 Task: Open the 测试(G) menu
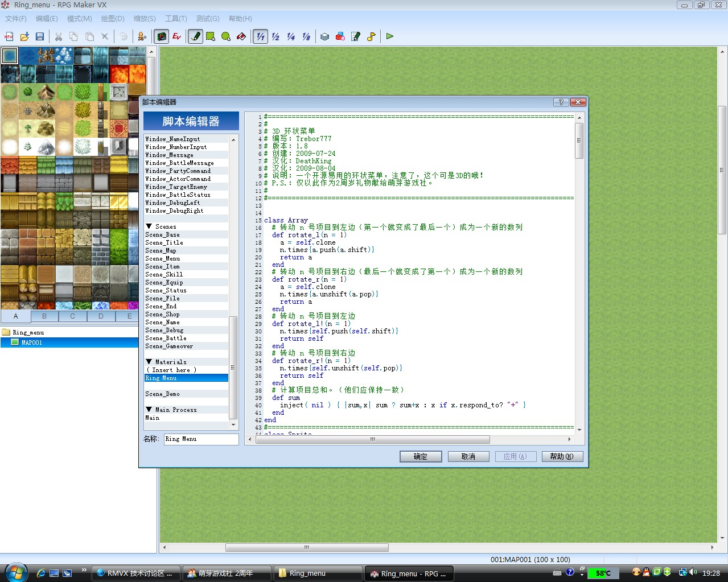tap(208, 19)
